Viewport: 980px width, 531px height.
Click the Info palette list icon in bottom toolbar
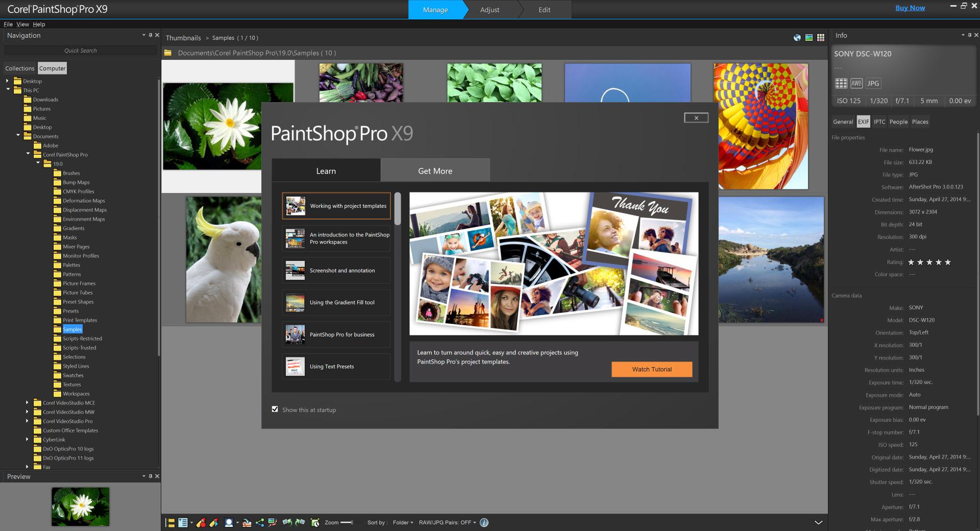click(183, 522)
